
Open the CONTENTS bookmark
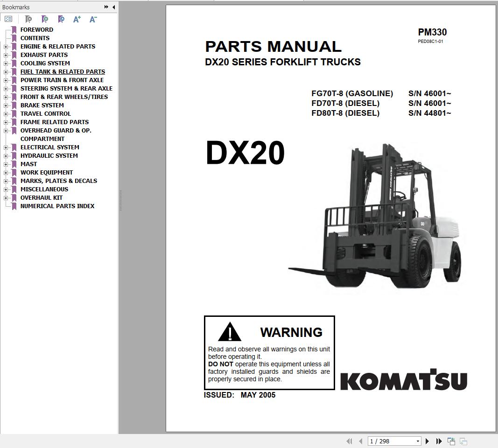[34, 38]
